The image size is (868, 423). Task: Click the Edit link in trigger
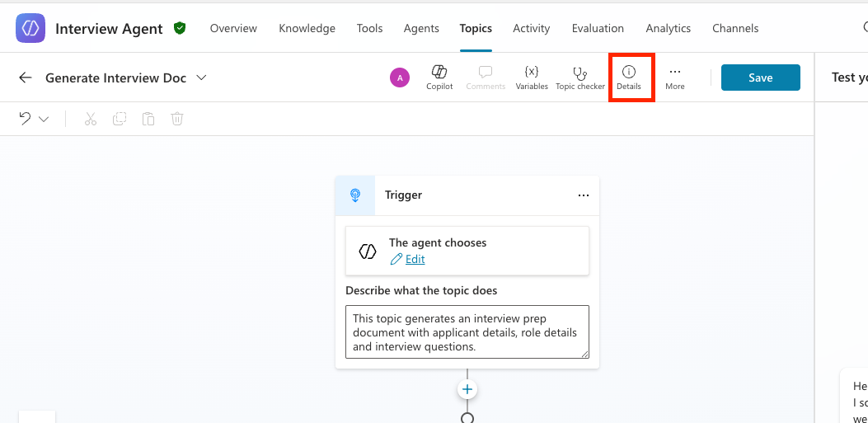point(415,259)
